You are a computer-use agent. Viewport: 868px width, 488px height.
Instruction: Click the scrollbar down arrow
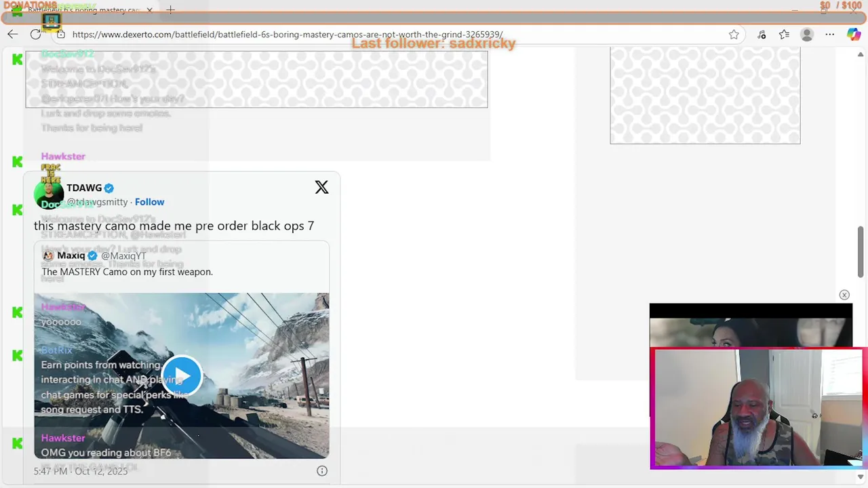(861, 477)
